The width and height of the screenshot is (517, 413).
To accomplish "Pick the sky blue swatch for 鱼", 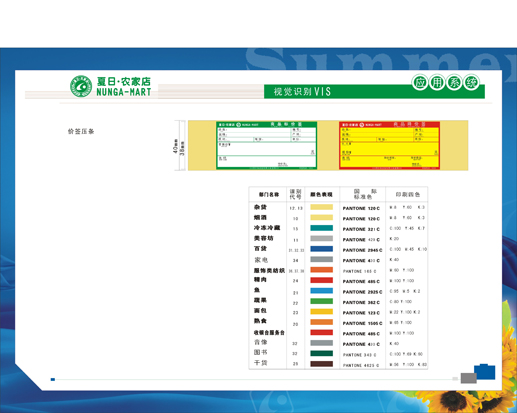I will tap(322, 291).
